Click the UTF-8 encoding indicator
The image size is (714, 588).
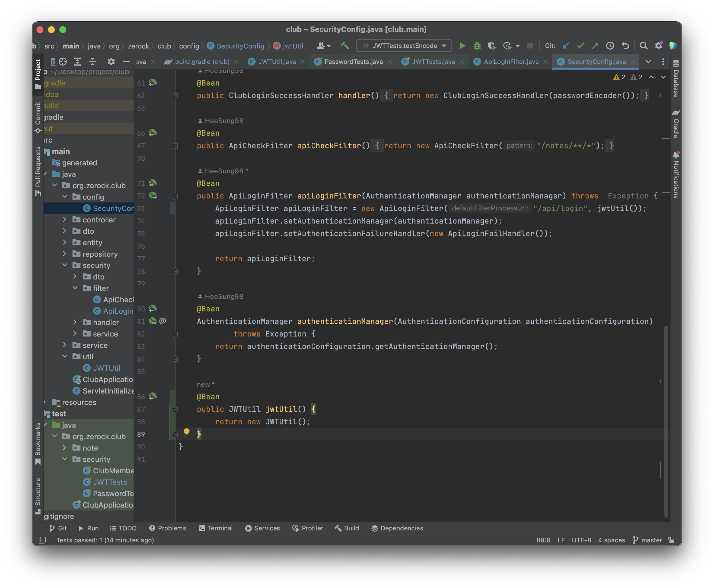pyautogui.click(x=582, y=540)
